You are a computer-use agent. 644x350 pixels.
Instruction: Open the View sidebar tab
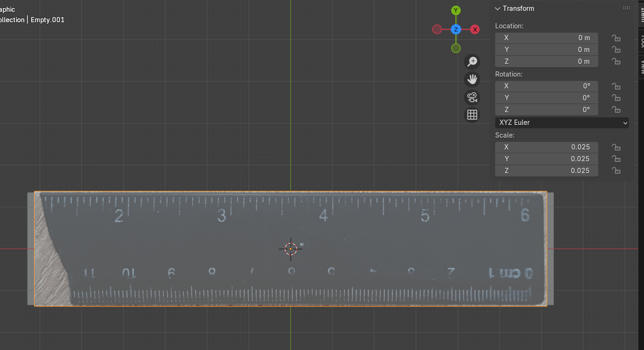coord(641,66)
